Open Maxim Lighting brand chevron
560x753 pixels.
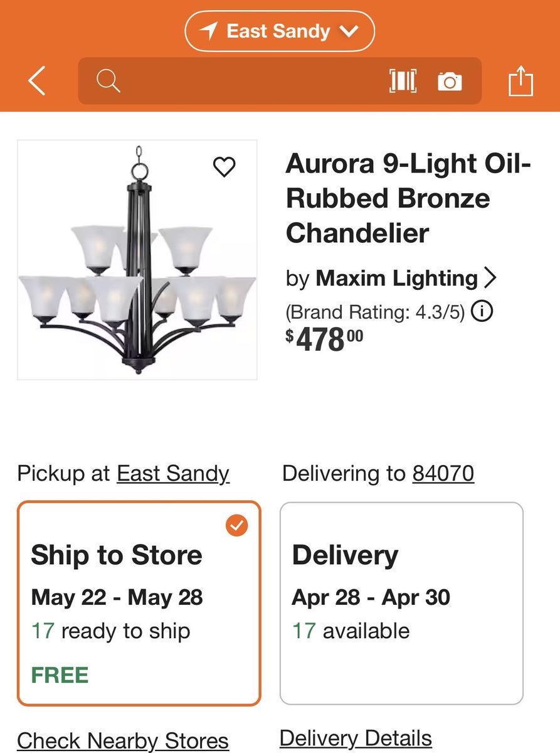click(490, 278)
